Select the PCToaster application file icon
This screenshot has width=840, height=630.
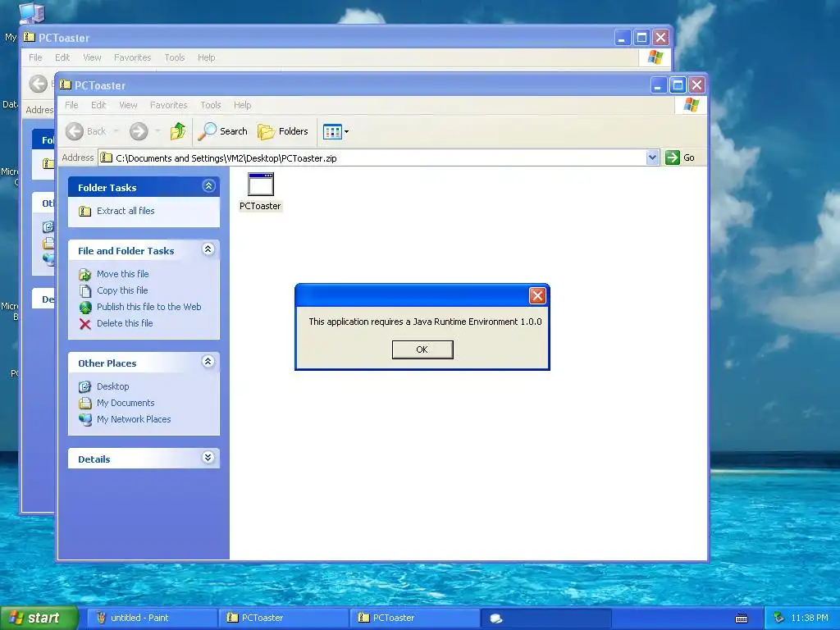click(260, 185)
